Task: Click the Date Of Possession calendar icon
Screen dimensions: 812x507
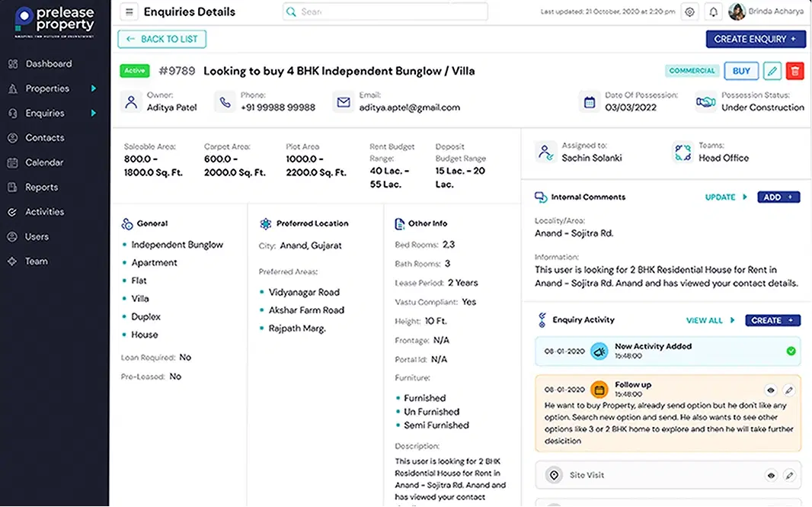Action: click(x=589, y=102)
